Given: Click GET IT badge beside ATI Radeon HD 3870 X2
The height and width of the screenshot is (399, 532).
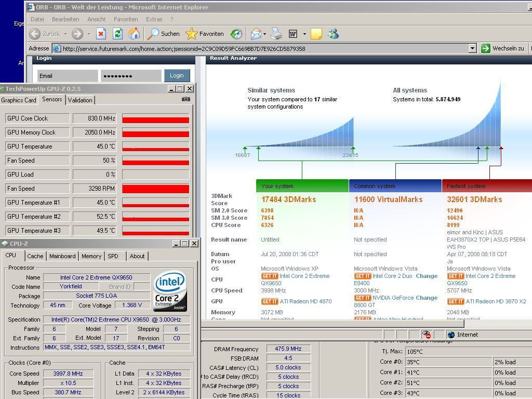Looking at the screenshot, I should (x=456, y=301).
